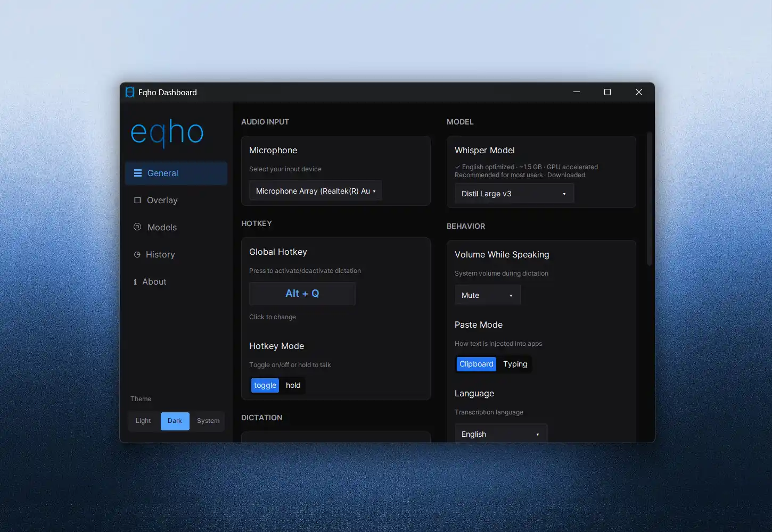The width and height of the screenshot is (772, 532).
Task: Click the Overlay square icon
Action: 137,200
